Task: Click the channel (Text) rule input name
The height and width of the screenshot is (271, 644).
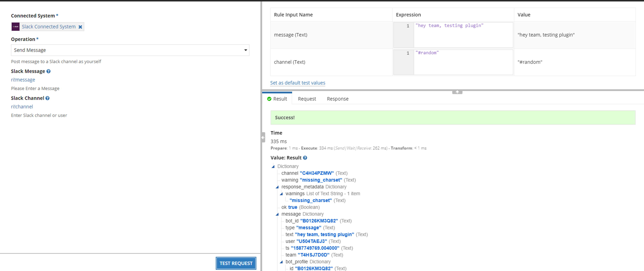Action: click(289, 62)
